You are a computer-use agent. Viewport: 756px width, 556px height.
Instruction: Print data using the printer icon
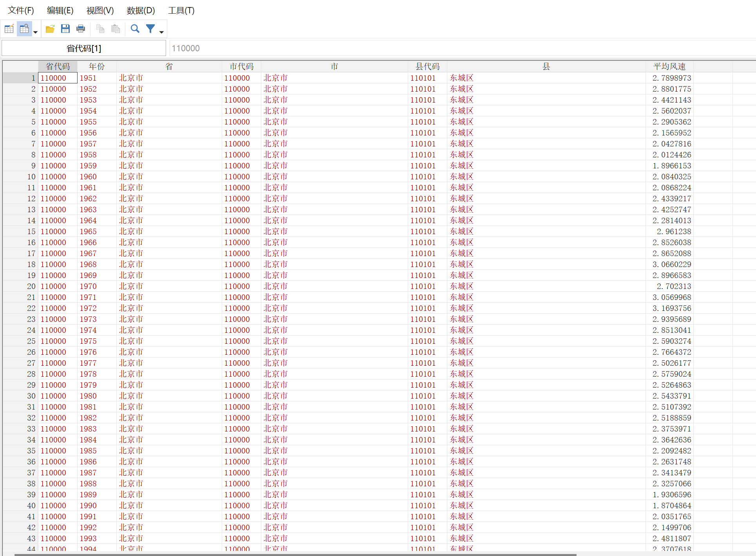(81, 29)
